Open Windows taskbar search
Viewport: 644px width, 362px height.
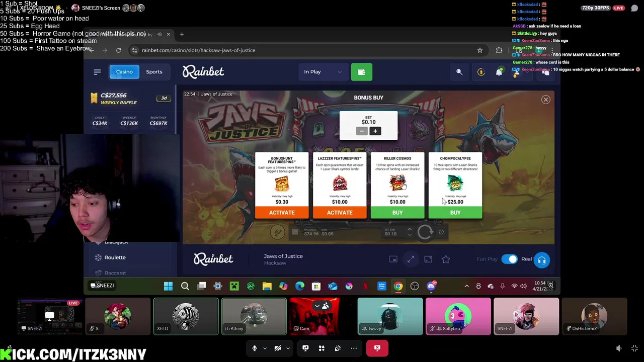click(185, 286)
